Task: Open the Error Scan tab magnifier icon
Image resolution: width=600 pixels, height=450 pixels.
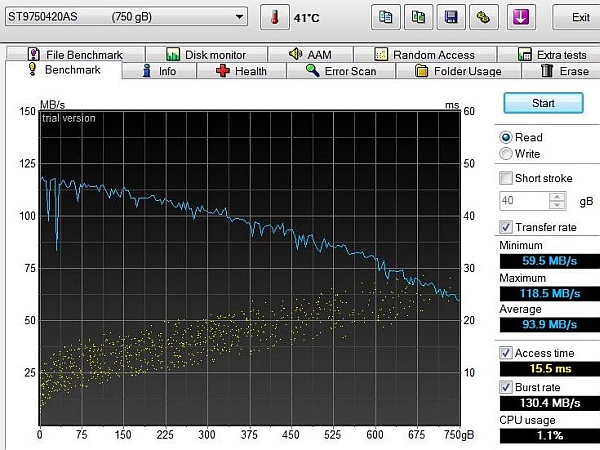Action: 341,71
